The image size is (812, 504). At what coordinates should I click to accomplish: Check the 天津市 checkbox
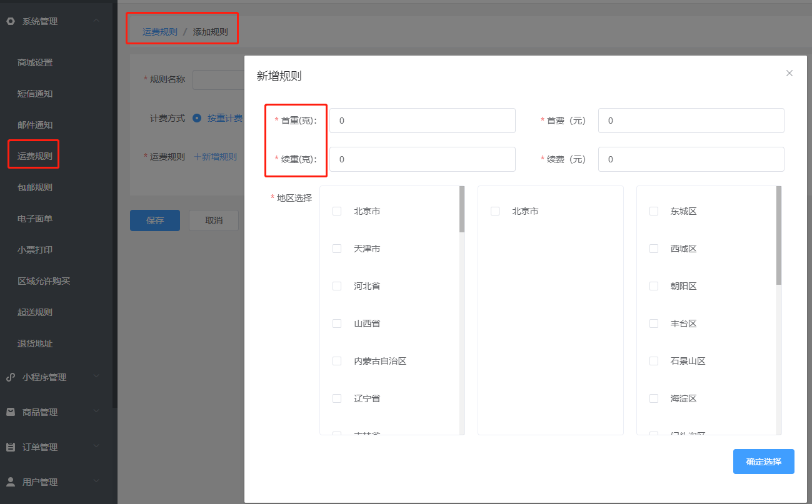(337, 249)
